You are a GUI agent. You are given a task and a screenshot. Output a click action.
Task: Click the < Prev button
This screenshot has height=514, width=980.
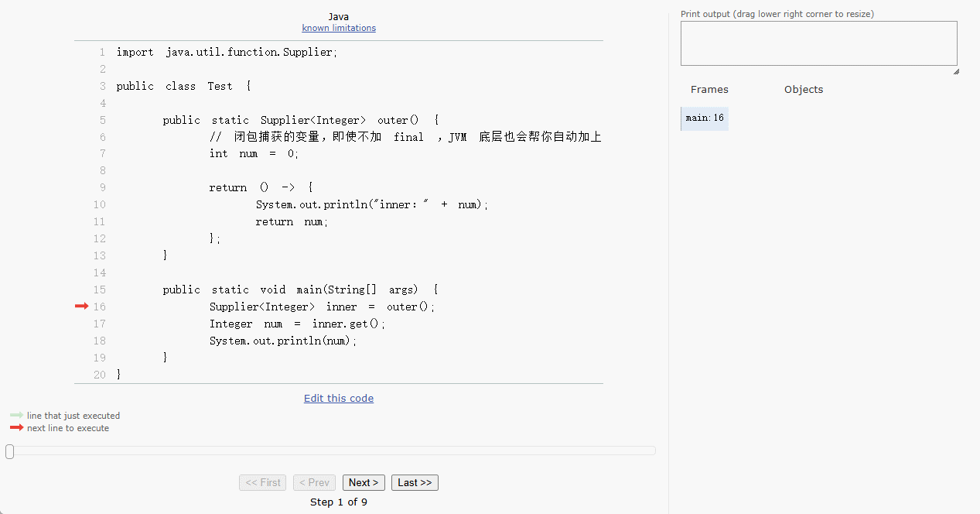315,483
